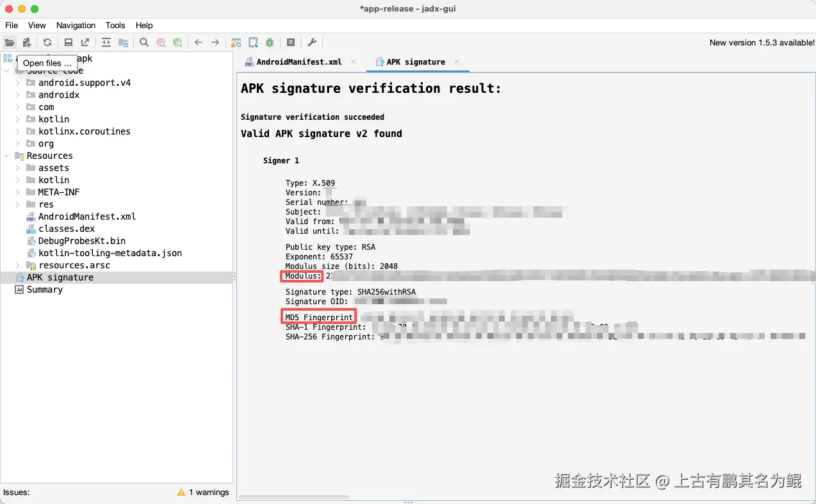Click the horizontal scrollbar under the signature view
Image resolution: width=816 pixels, height=504 pixels.
point(295,497)
